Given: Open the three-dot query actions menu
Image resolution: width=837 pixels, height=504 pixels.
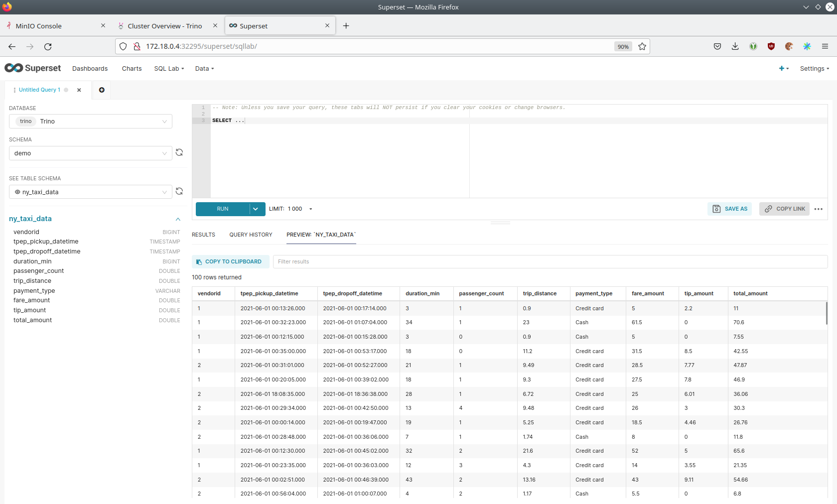Looking at the screenshot, I should click(x=818, y=209).
